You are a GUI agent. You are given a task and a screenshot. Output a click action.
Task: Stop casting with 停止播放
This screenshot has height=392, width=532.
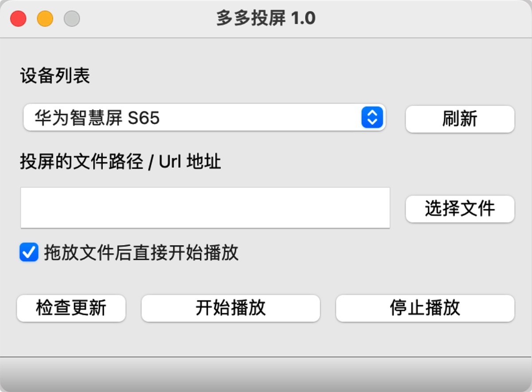coord(425,308)
